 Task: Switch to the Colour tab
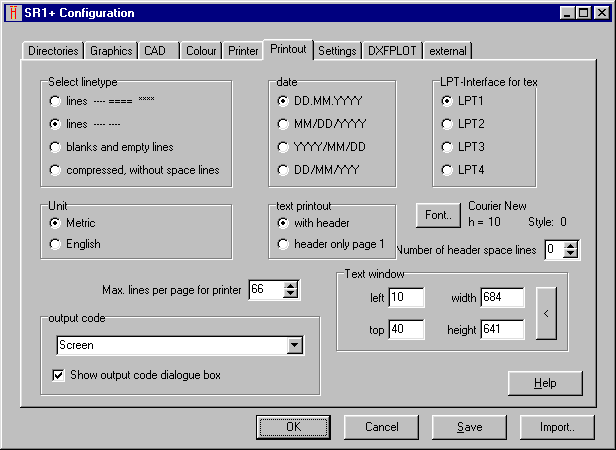click(201, 51)
